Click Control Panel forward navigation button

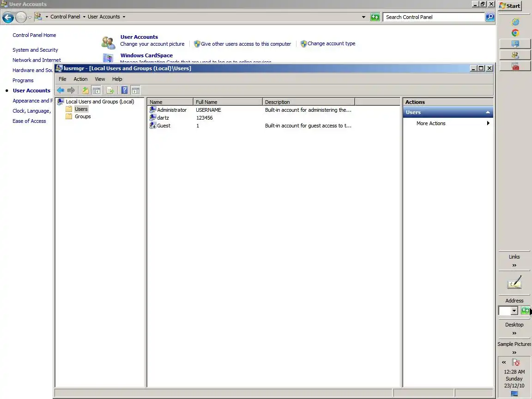click(21, 17)
